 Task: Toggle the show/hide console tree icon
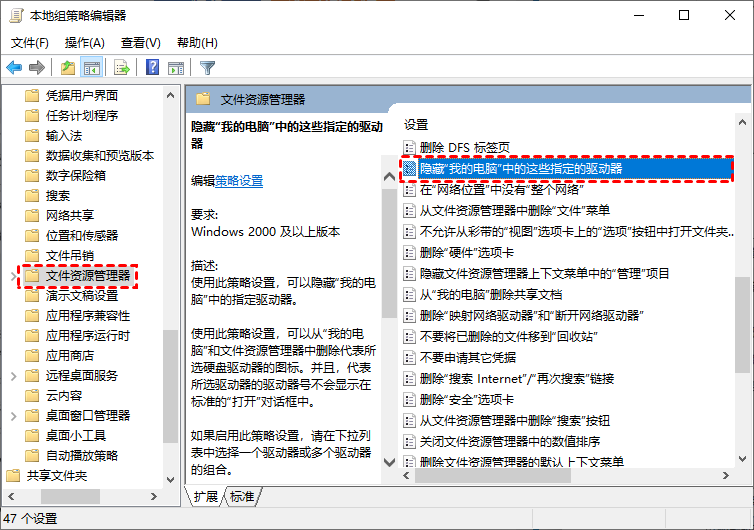pos(92,68)
